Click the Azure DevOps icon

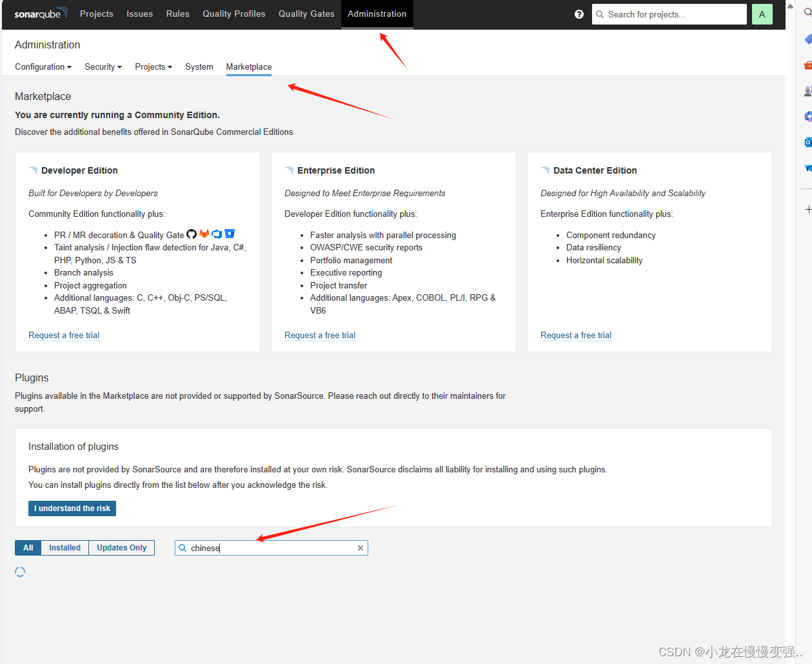point(217,234)
